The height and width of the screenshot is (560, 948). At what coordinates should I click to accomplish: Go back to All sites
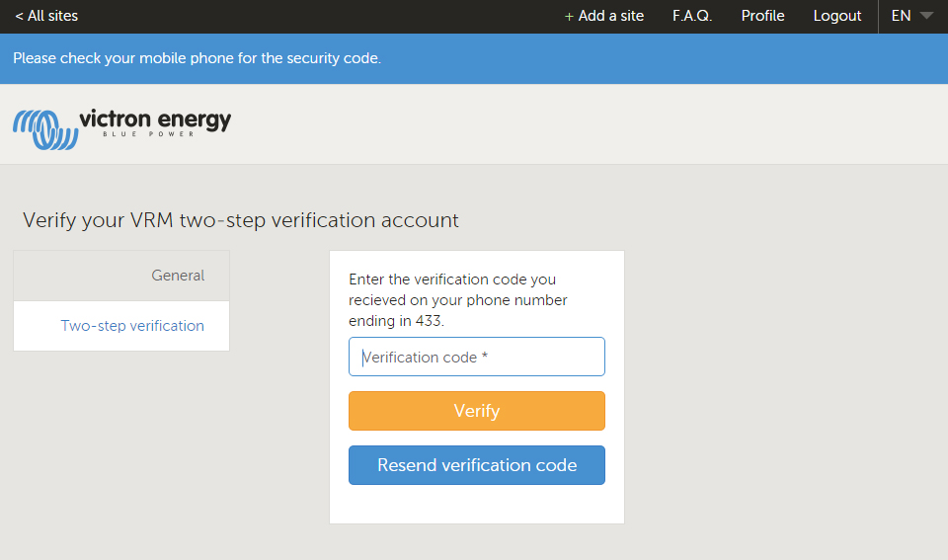(47, 16)
